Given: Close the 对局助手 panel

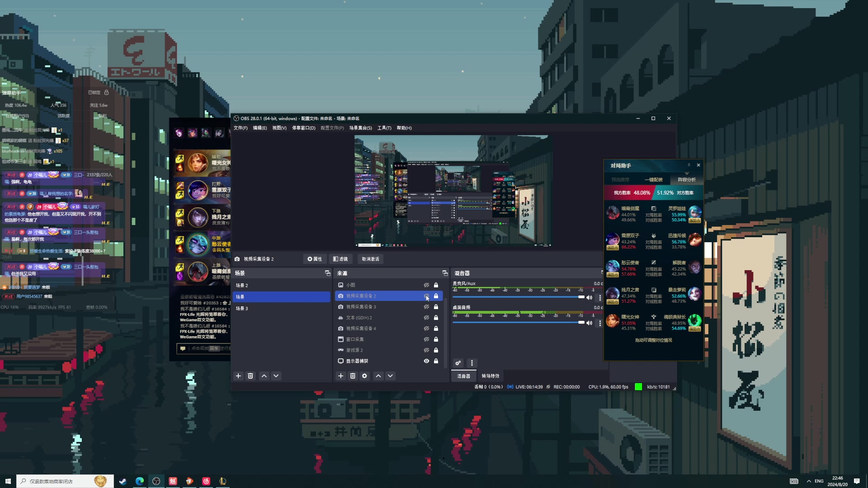Looking at the screenshot, I should tap(698, 165).
